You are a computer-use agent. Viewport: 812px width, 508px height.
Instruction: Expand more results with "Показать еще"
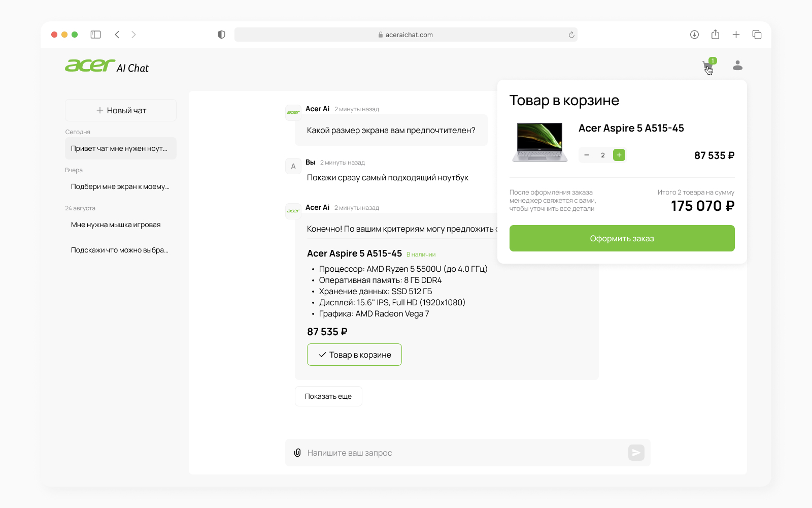coord(328,396)
